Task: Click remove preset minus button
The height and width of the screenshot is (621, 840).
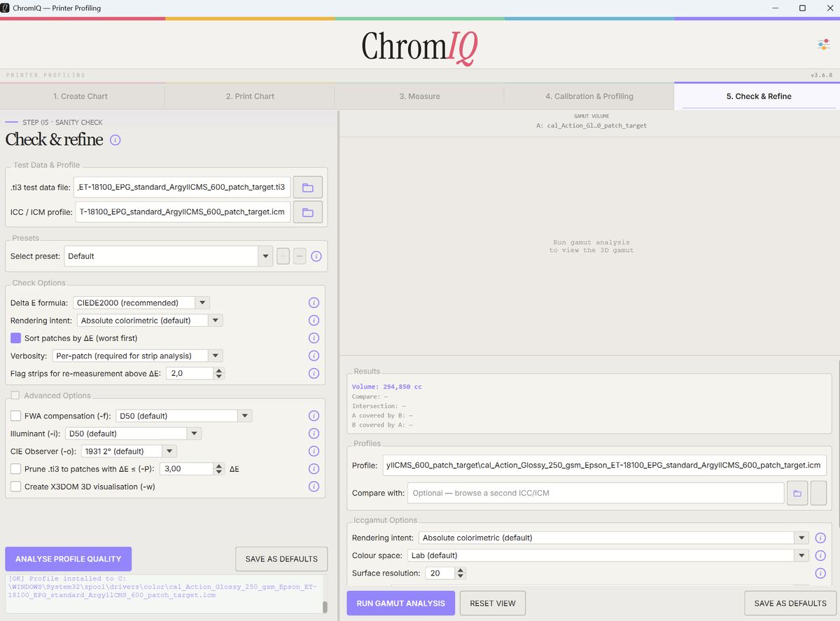Action: pyautogui.click(x=300, y=256)
